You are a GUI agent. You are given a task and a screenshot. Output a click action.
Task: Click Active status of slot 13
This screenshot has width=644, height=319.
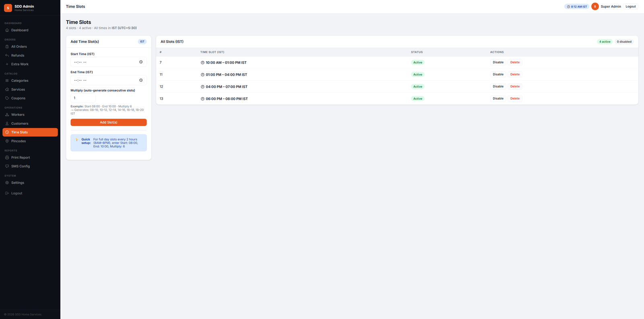[x=418, y=99]
